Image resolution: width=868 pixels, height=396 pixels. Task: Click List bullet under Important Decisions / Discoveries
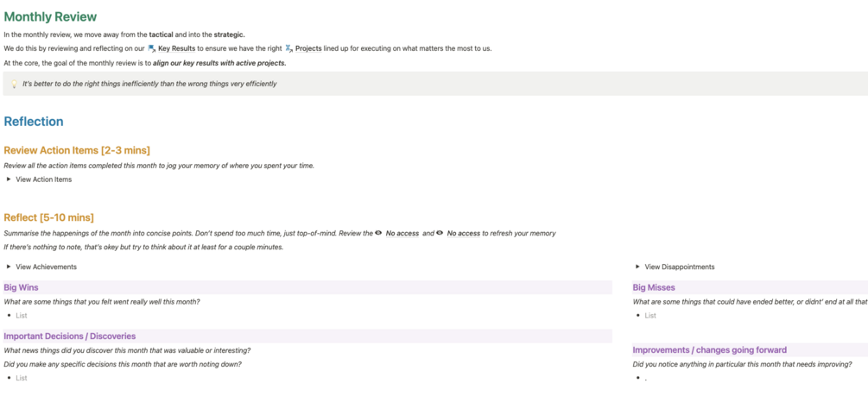[x=22, y=378]
